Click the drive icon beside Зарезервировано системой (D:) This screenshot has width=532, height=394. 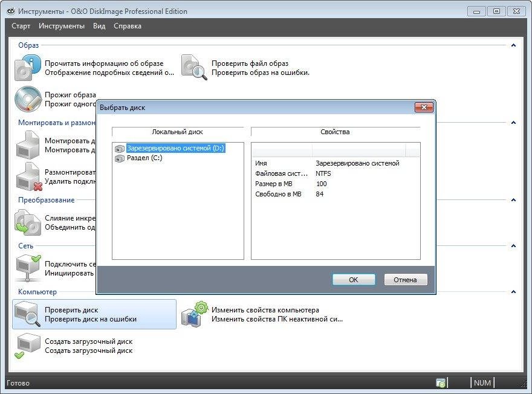coord(120,149)
